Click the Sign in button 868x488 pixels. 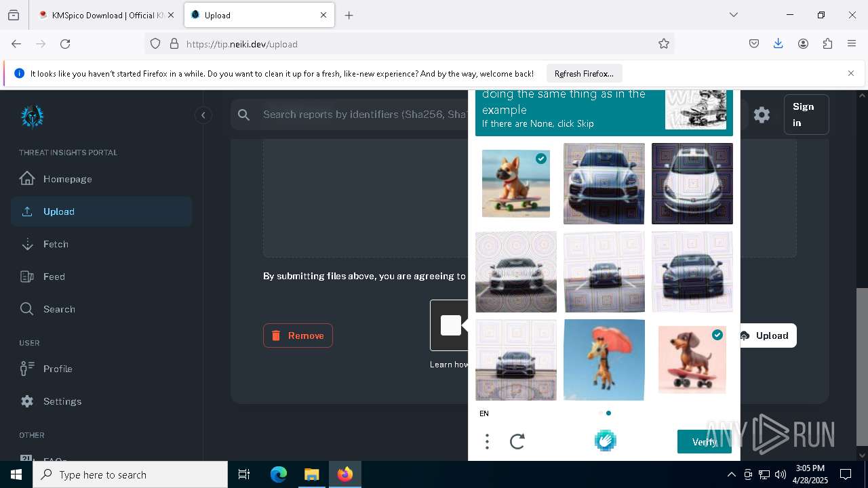click(806, 115)
